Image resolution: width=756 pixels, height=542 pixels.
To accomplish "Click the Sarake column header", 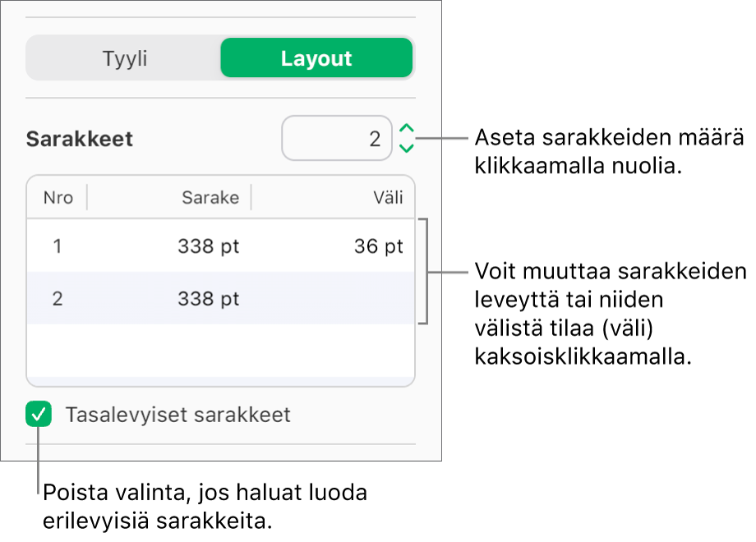I will tap(210, 197).
